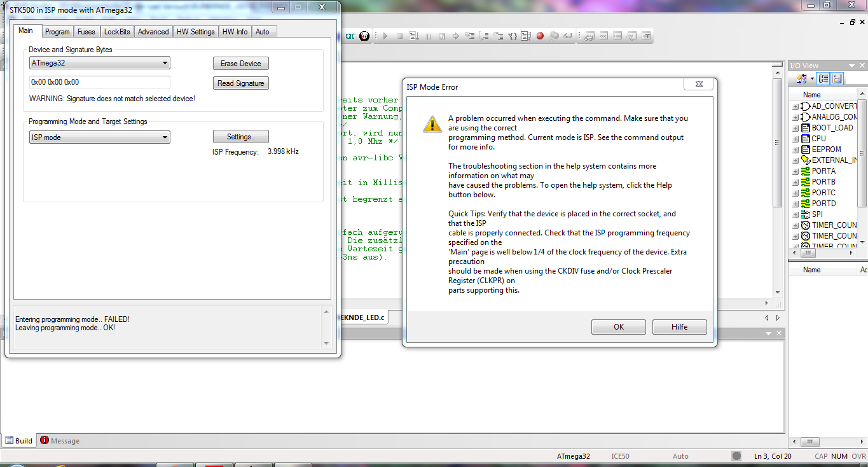Viewport: 868px width, 467px height.
Task: Select the EXTERNAL_IN item in I/O View
Action: click(834, 160)
